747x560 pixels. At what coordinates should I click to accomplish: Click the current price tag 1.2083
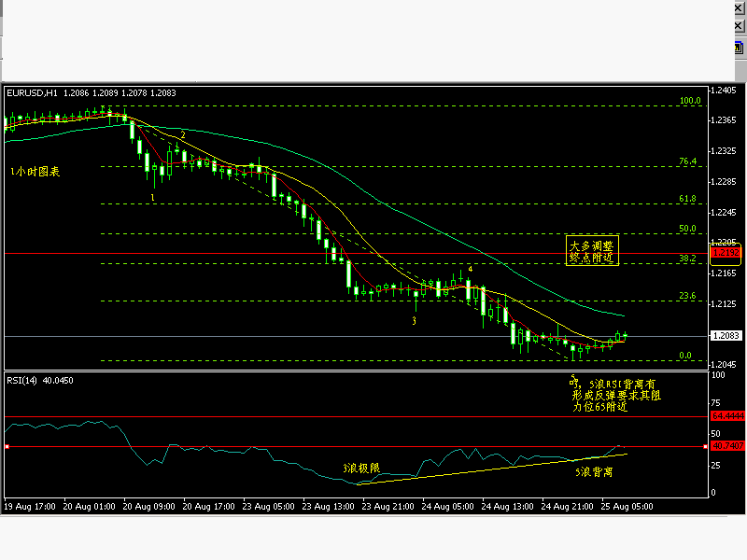coord(726,336)
